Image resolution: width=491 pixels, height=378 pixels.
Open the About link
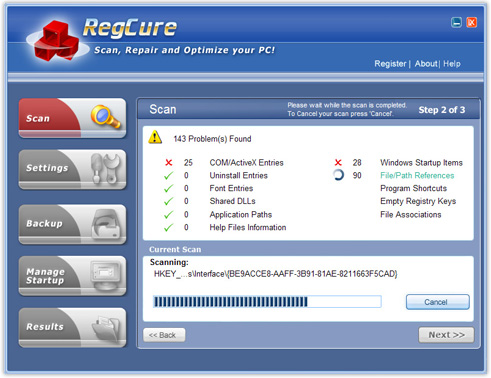[x=426, y=64]
